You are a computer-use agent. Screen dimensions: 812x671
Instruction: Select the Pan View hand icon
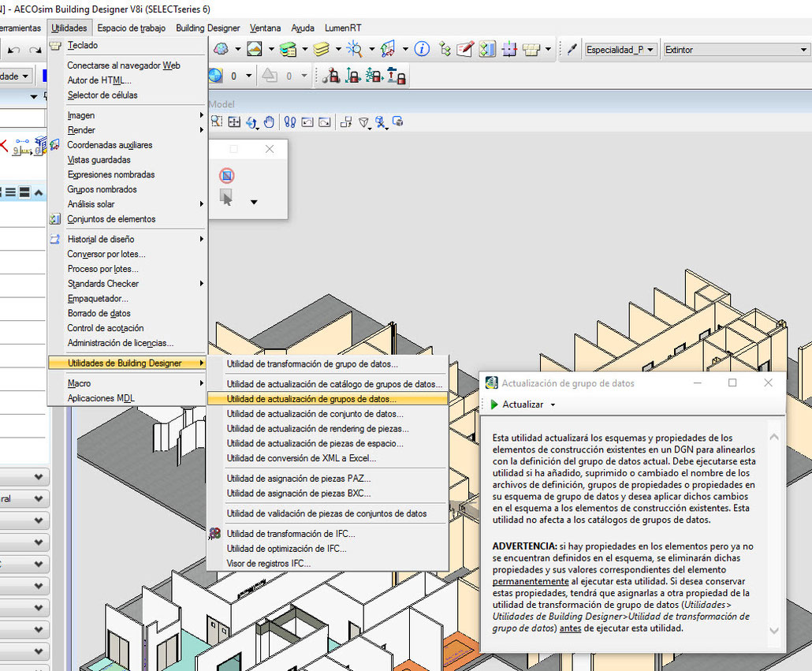click(269, 121)
